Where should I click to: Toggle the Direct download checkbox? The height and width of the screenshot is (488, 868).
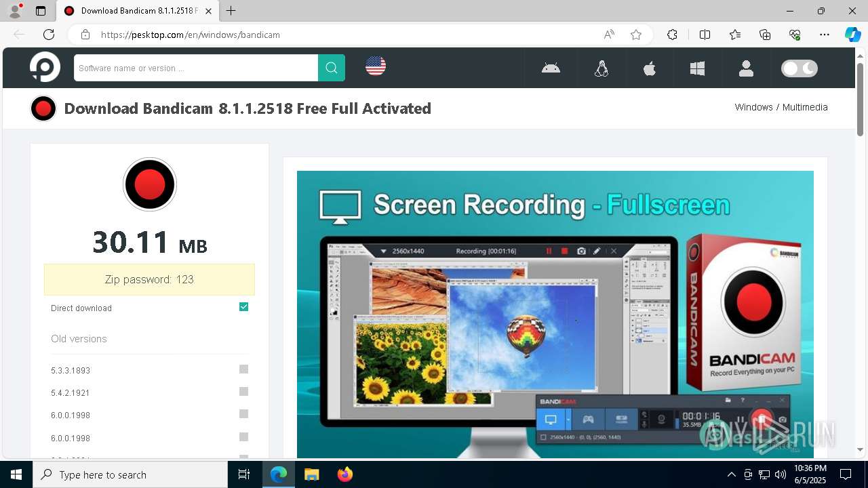pyautogui.click(x=244, y=307)
